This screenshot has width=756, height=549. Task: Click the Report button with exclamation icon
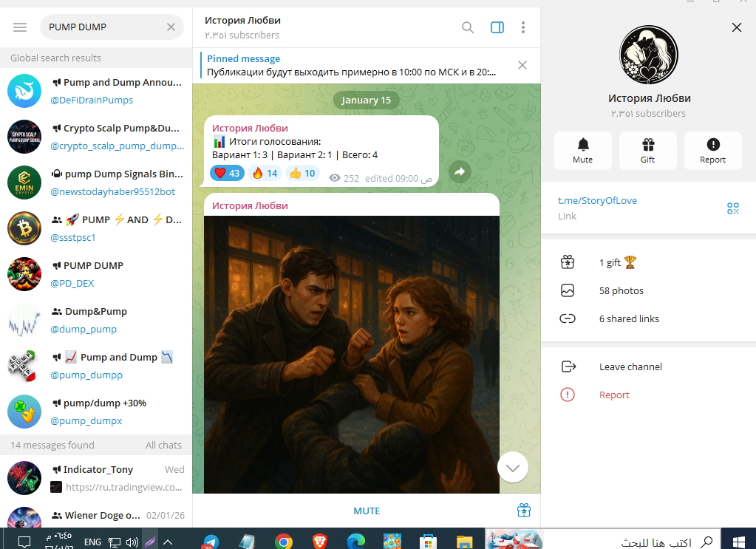[x=712, y=151]
